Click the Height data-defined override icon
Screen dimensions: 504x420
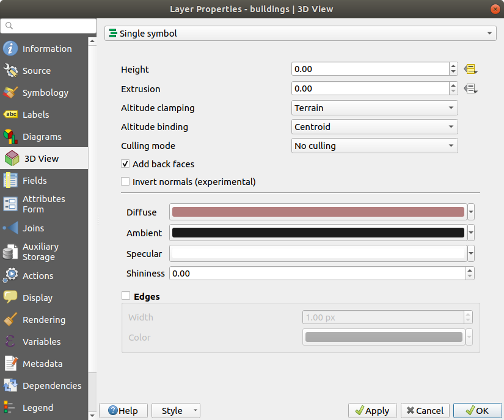coord(470,69)
